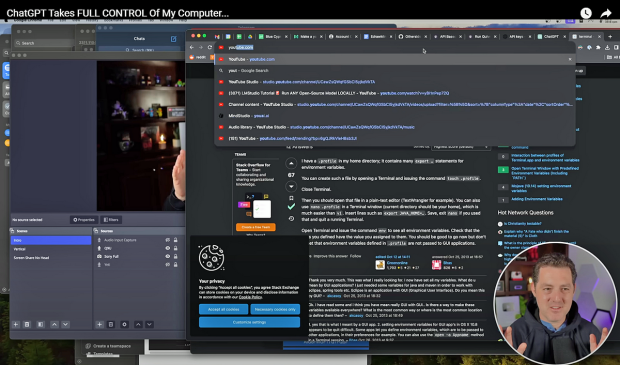Open YouTube watch later clock icon

click(x=586, y=13)
